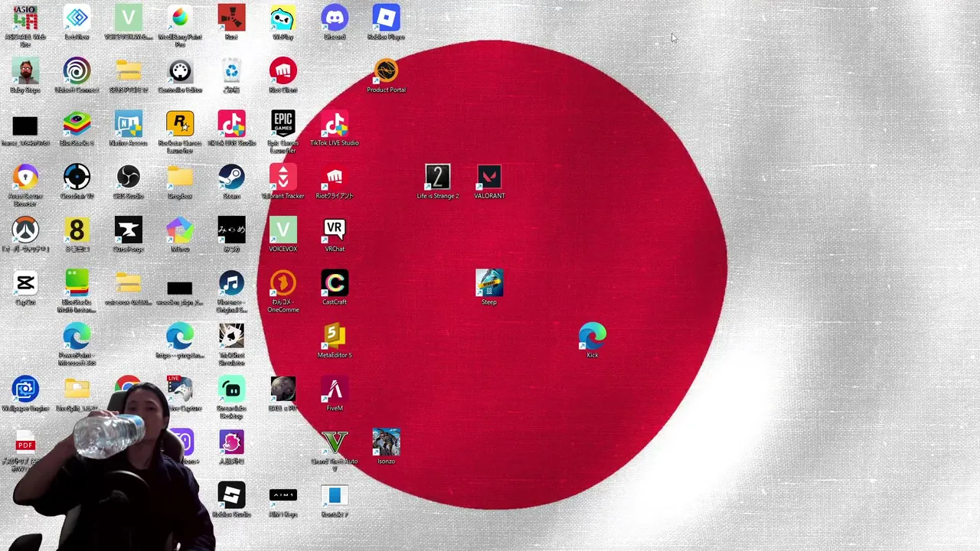Select the TrickShot Simulator icon
The width and height of the screenshot is (980, 551).
pyautogui.click(x=231, y=337)
